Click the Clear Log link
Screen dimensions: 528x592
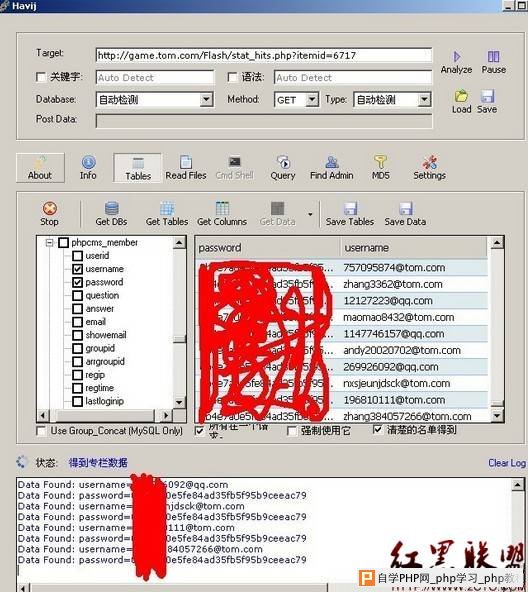507,463
